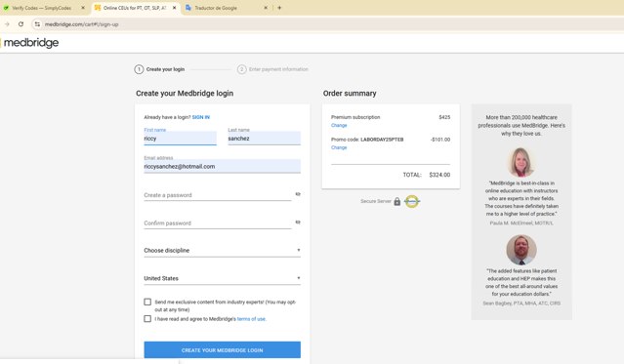The image size is (624, 364).
Task: Focus the Confirm password field
Action: (218, 222)
